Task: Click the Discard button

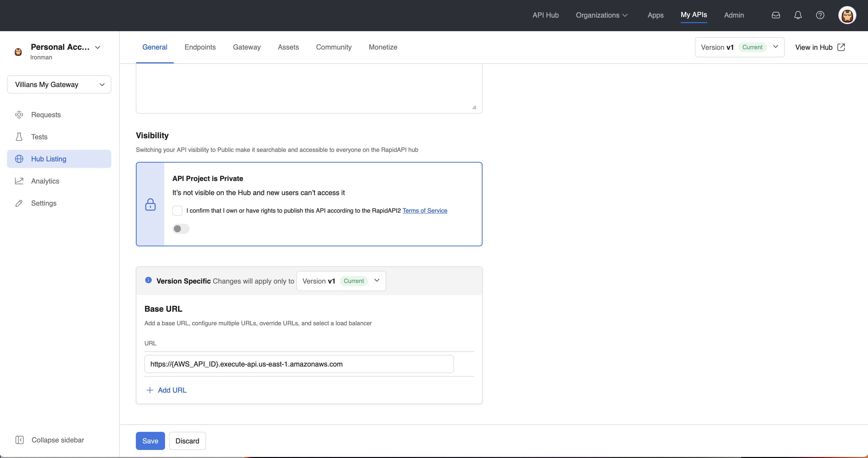Action: point(187,441)
